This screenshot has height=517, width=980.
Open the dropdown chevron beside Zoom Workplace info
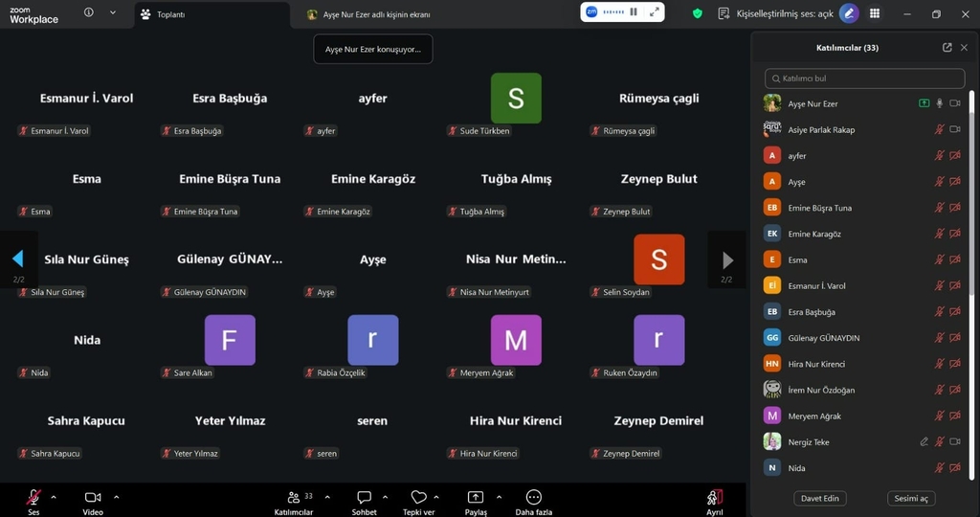pos(113,13)
